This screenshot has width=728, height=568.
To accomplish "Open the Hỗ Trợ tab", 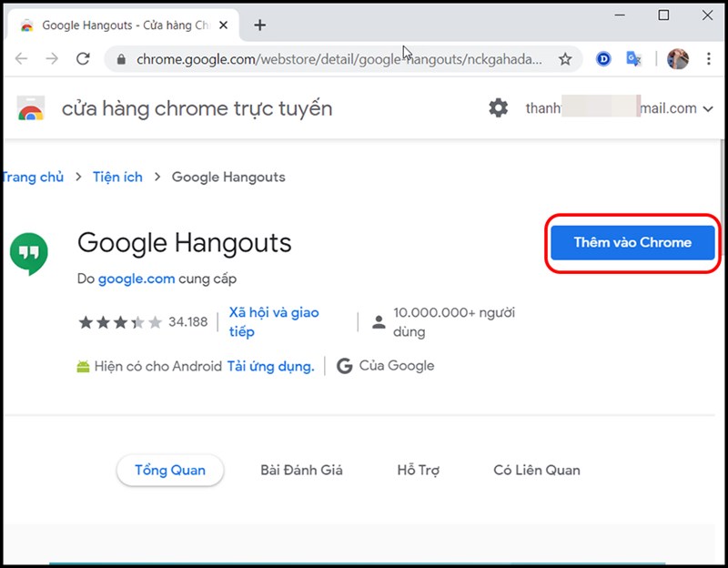I will (419, 470).
